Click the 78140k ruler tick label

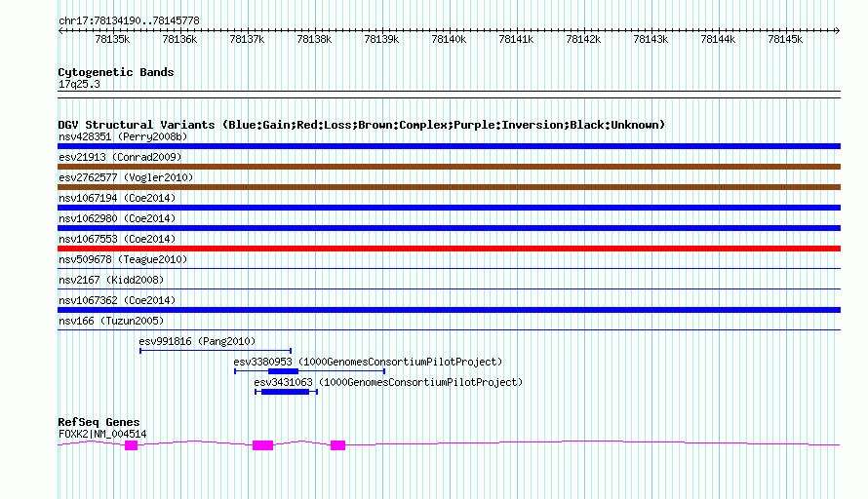(449, 39)
